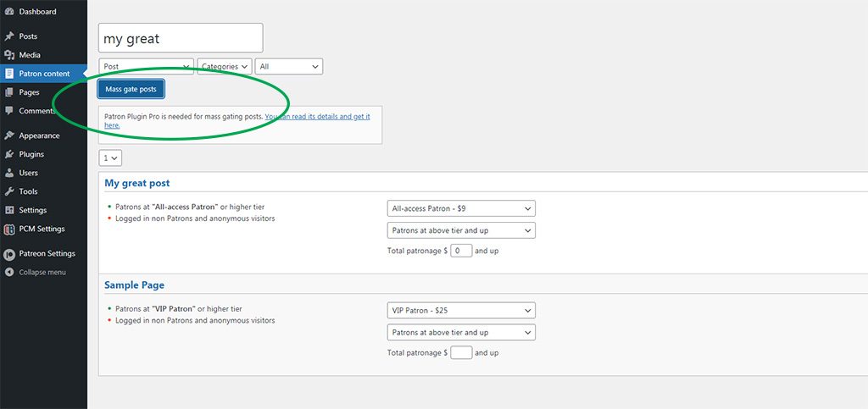Open PCM Settings menu item
The image size is (868, 409).
pyautogui.click(x=44, y=229)
